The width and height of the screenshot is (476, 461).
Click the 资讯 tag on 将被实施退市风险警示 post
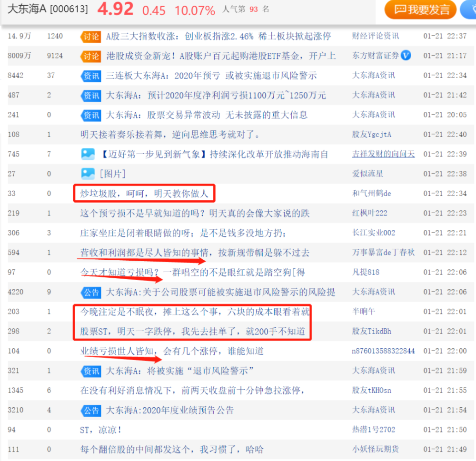pyautogui.click(x=91, y=371)
